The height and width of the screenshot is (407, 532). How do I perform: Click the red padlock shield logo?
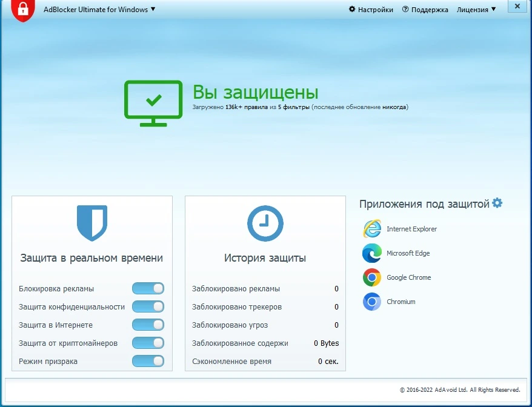23,10
